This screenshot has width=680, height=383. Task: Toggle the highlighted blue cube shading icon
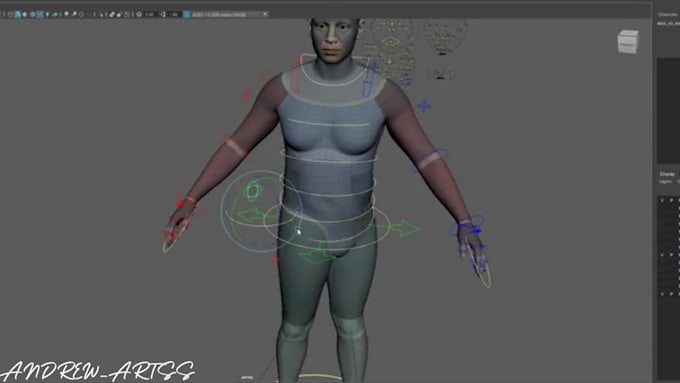click(17, 14)
